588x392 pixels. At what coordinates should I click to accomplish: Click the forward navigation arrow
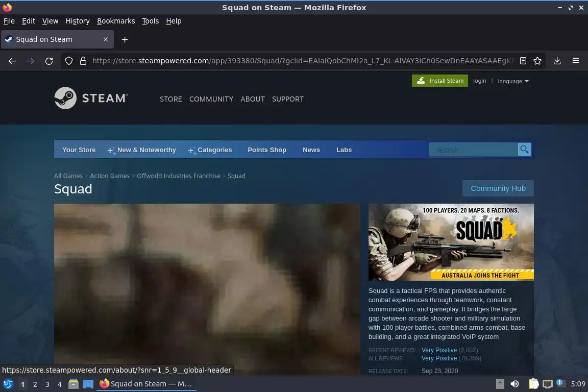pos(31,61)
